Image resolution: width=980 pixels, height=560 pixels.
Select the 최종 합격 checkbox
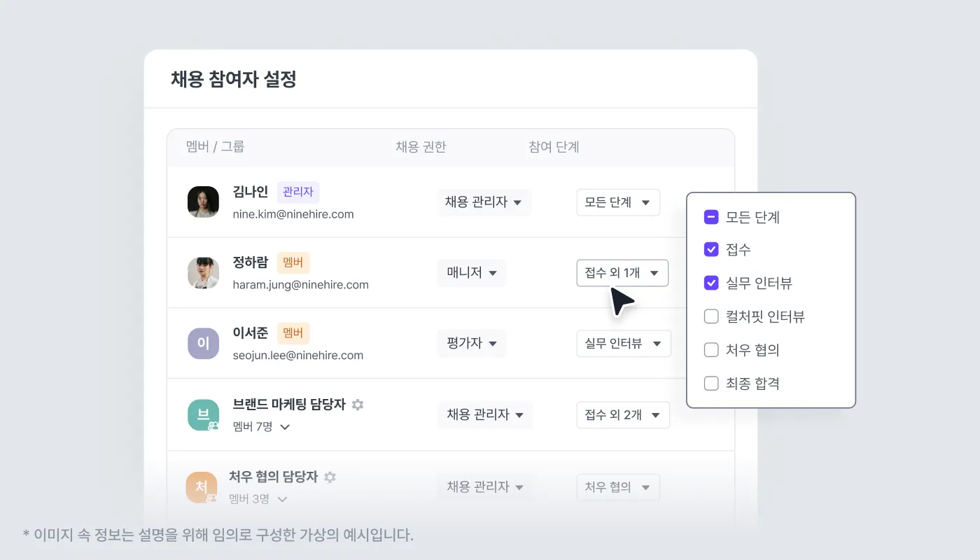(x=711, y=383)
